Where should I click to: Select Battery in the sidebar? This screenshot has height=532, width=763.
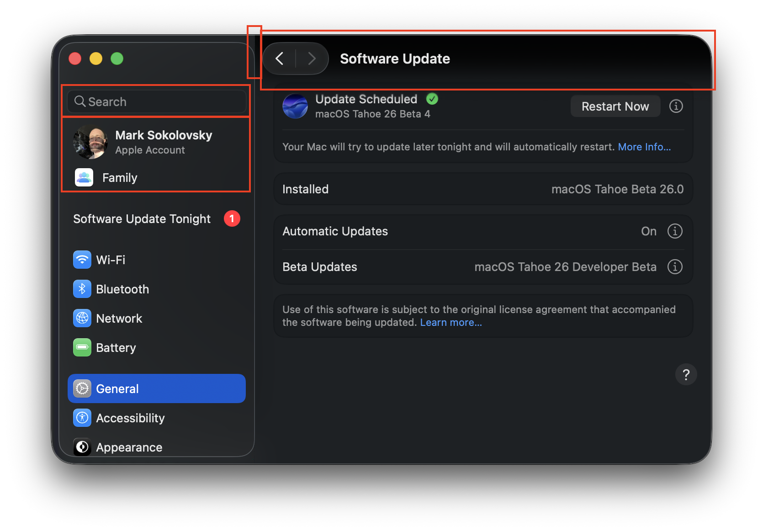pos(116,348)
